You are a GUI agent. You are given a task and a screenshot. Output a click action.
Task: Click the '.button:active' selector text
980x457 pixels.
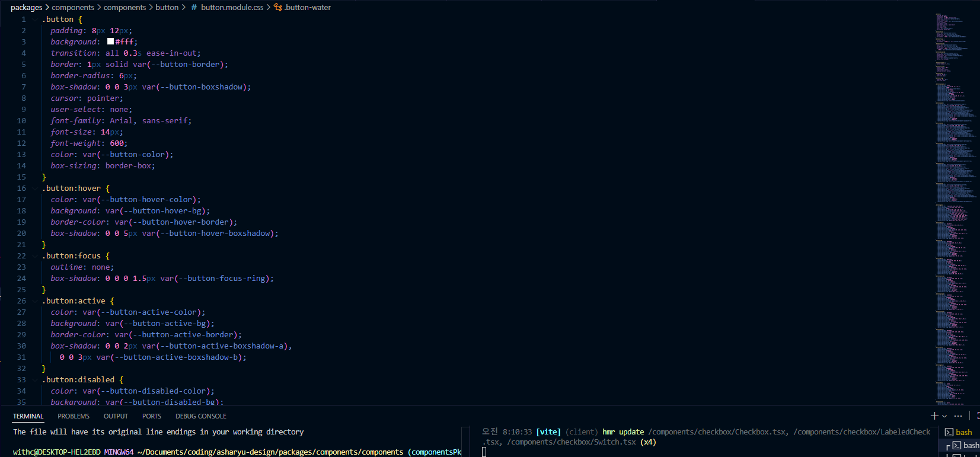click(x=74, y=301)
